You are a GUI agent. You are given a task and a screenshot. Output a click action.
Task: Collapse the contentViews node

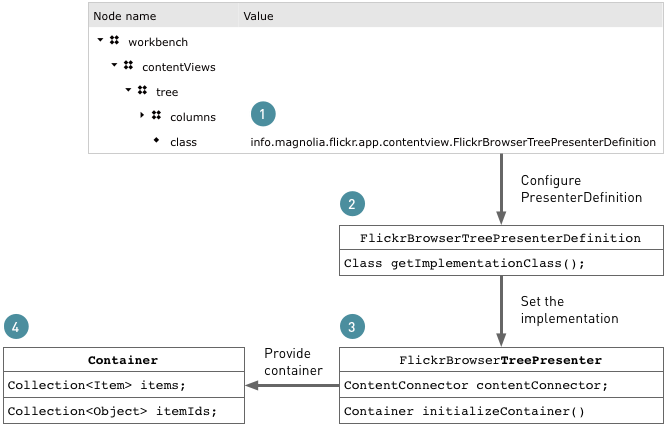click(115, 66)
